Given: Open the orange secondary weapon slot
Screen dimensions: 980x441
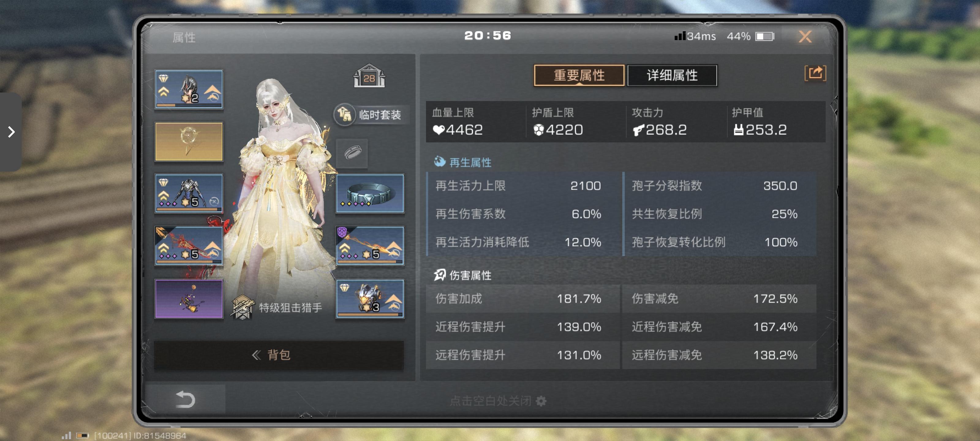Looking at the screenshot, I should [x=370, y=246].
